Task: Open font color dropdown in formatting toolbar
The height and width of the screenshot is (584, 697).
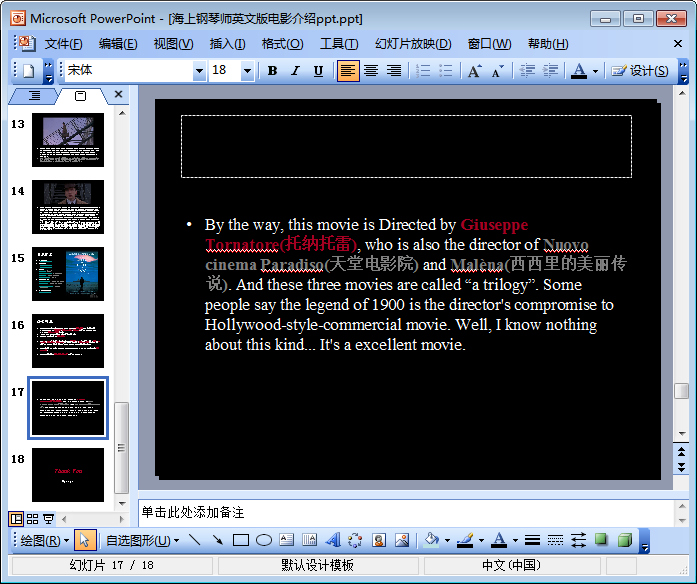Action: (595, 71)
